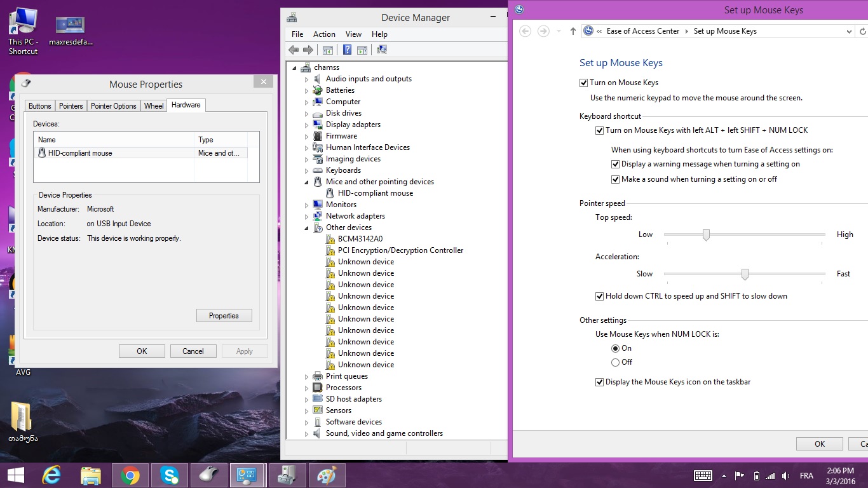
Task: Select HID-compliant mouse in Device Manager tree
Action: [375, 193]
